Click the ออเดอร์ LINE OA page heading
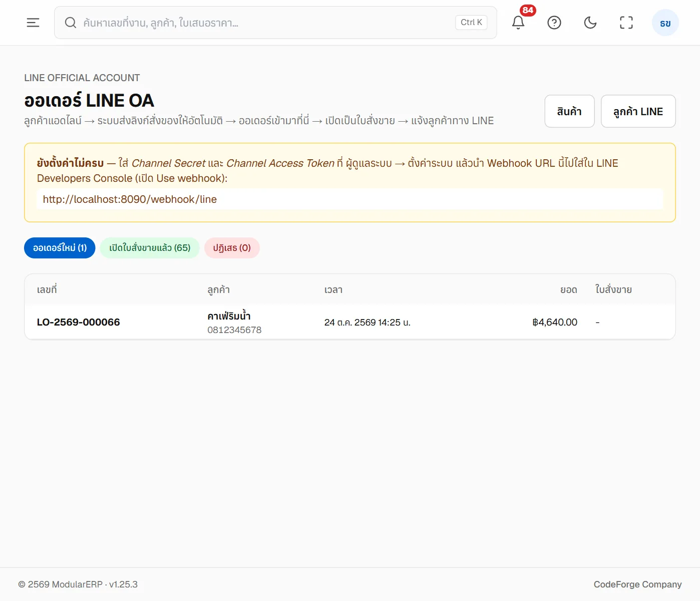Screen dimensions: 700x601 pos(89,100)
